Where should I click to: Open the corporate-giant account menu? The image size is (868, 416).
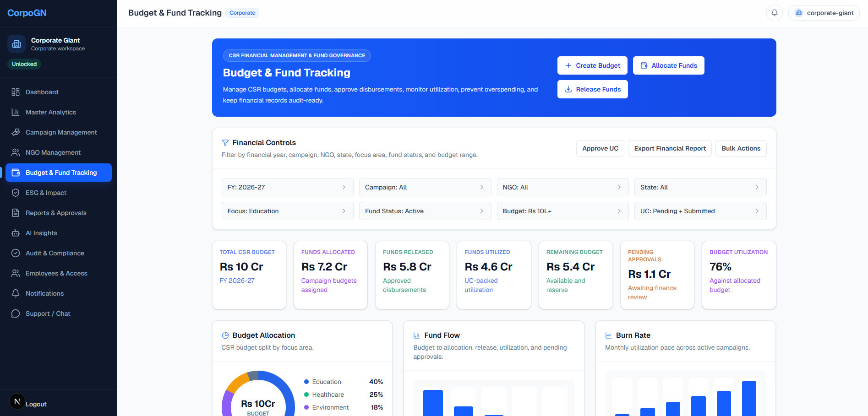(824, 13)
